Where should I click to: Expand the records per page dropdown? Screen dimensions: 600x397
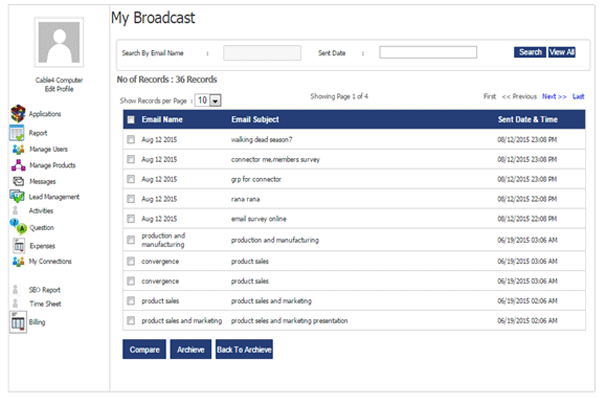(215, 101)
